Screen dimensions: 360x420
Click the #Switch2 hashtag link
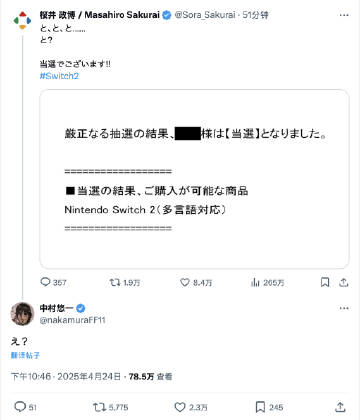(59, 76)
